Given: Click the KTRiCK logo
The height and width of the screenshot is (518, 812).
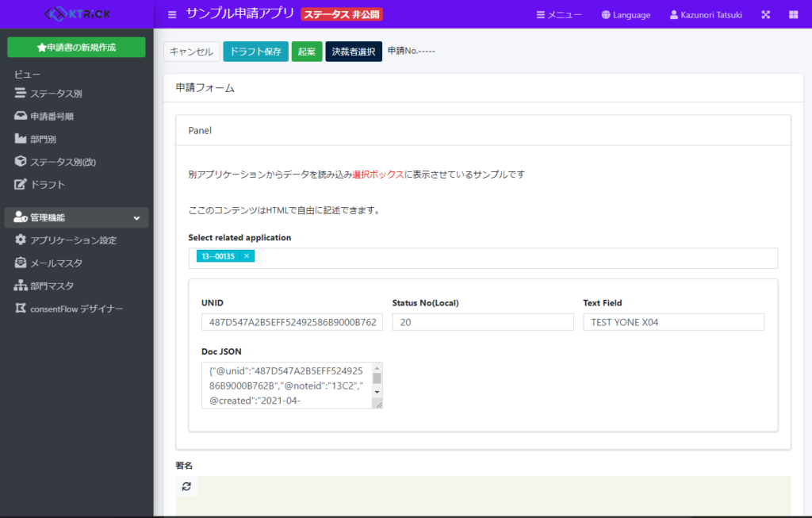Looking at the screenshot, I should coord(77,14).
